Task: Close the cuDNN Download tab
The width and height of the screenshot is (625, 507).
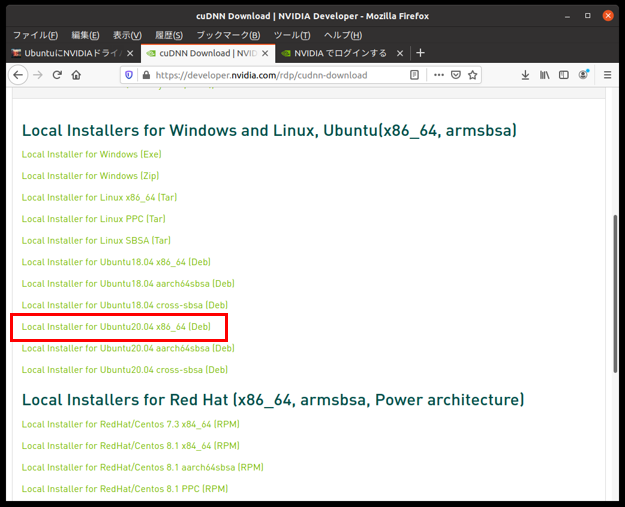Action: (265, 53)
